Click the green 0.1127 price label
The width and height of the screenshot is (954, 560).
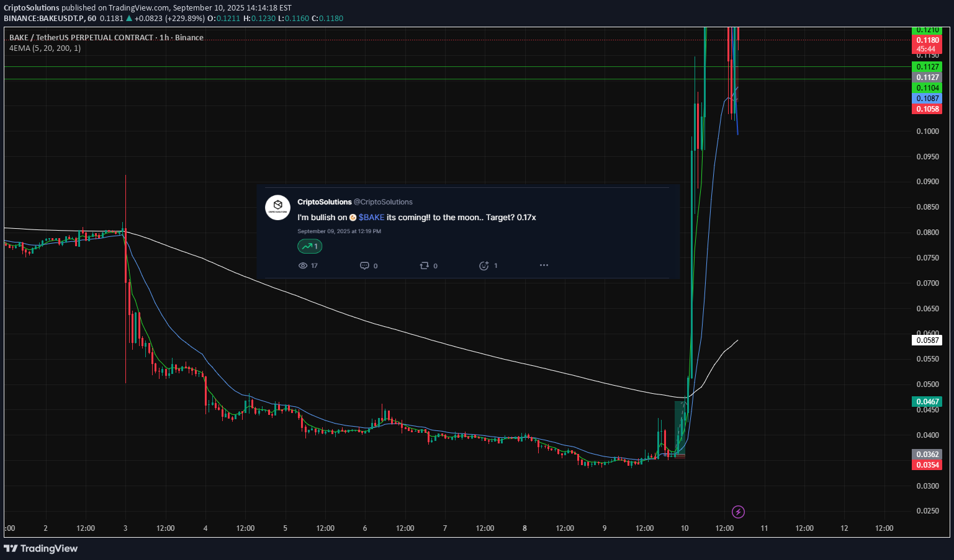point(927,67)
